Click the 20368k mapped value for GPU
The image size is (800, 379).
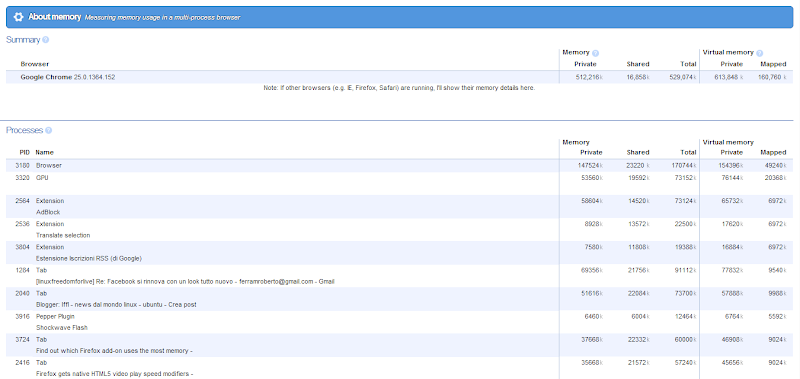point(775,178)
